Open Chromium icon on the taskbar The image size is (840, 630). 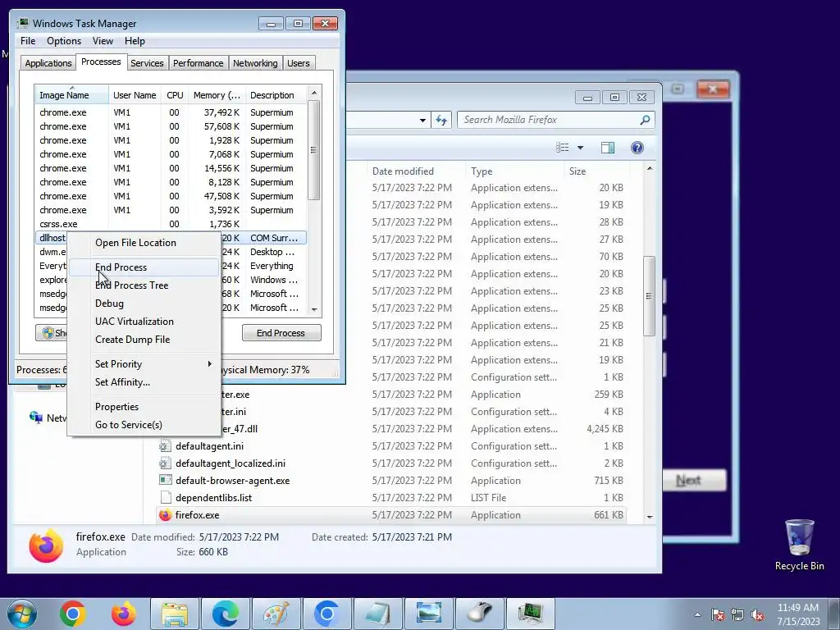(327, 614)
